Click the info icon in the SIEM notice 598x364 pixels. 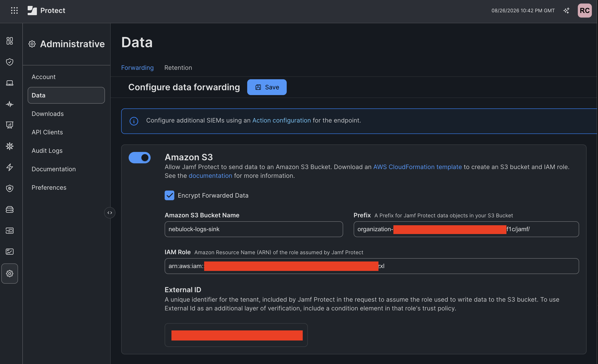coord(134,121)
